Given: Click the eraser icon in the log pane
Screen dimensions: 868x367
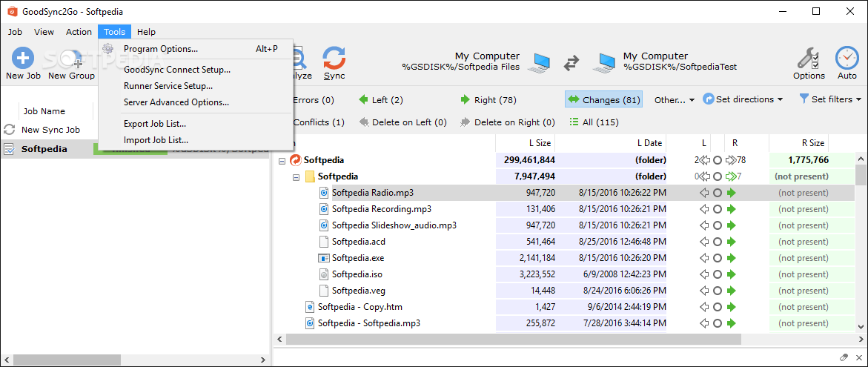Looking at the screenshot, I should pyautogui.click(x=844, y=357).
